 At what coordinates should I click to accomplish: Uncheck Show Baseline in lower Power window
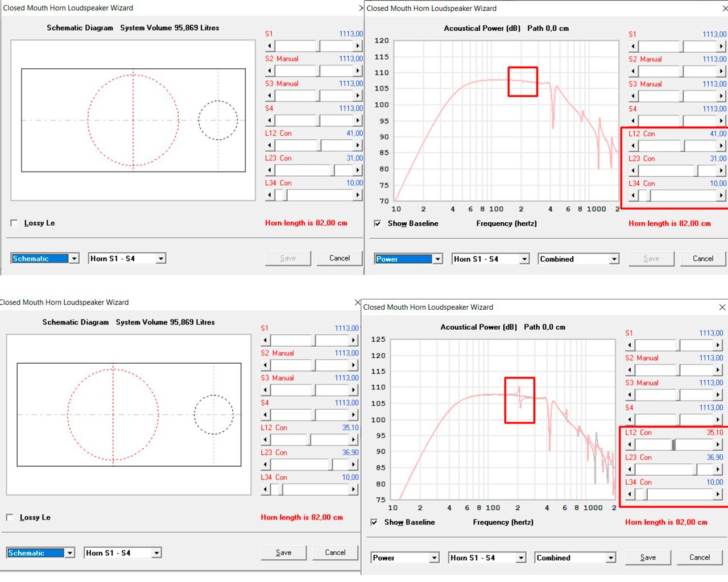pyautogui.click(x=374, y=522)
